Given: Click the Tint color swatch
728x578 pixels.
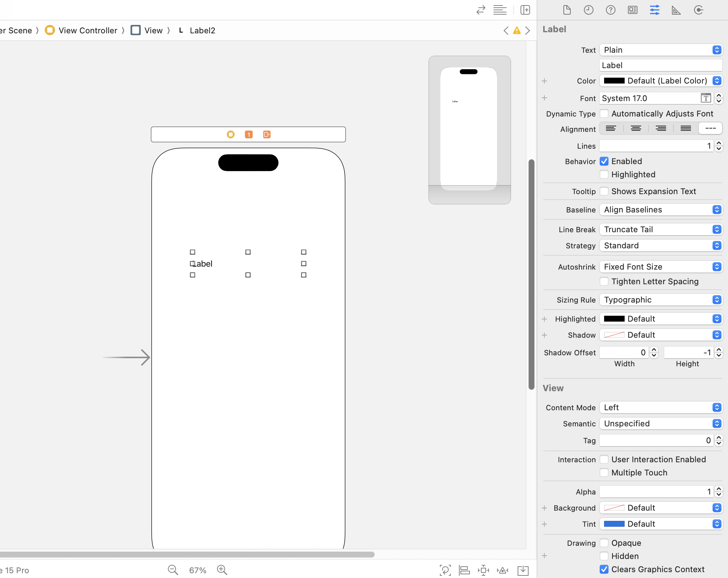Looking at the screenshot, I should [x=614, y=524].
